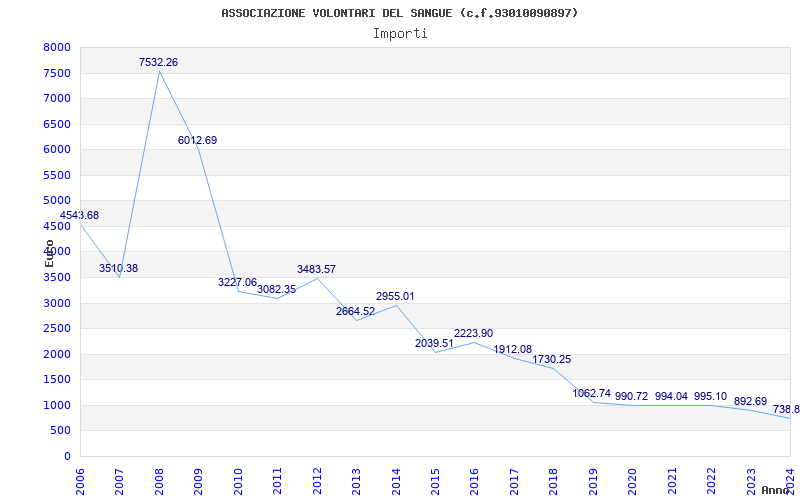This screenshot has width=800, height=500.
Task: Click the 4543.68 data label
Action: pyautogui.click(x=79, y=215)
